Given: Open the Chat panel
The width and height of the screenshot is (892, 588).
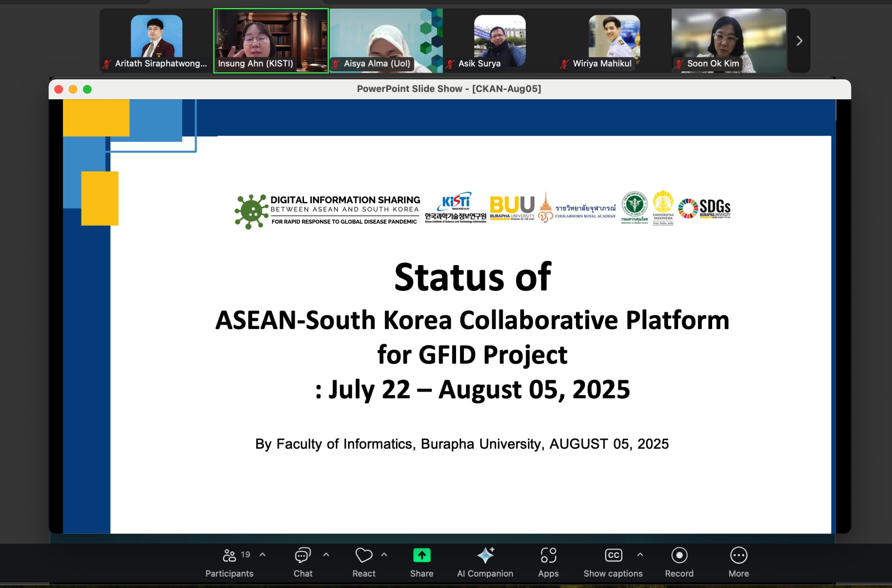Looking at the screenshot, I should (303, 562).
